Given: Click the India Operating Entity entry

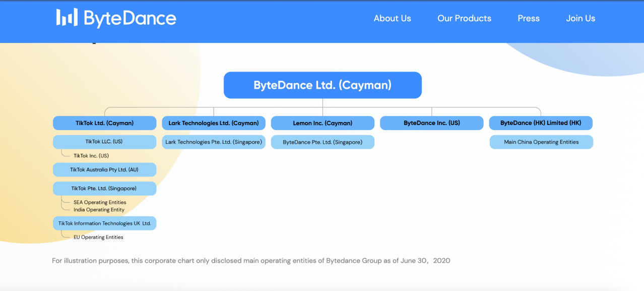Looking at the screenshot, I should [x=99, y=210].
